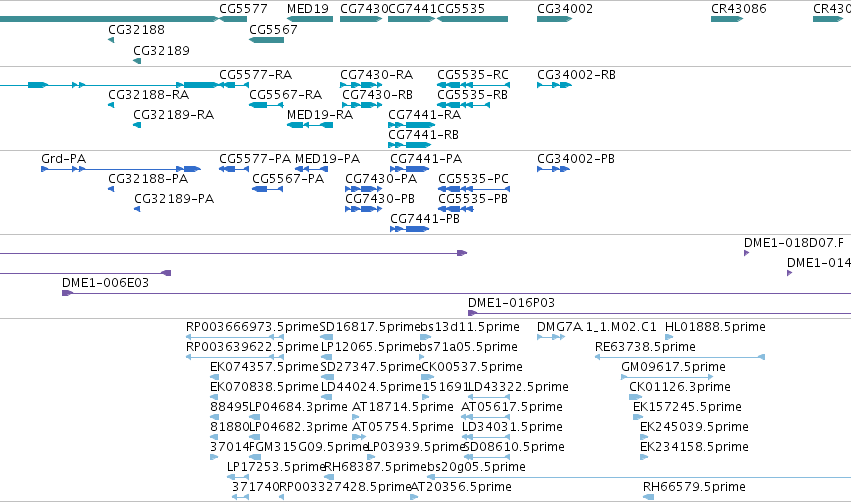The width and height of the screenshot is (851, 502).
Task: Click the CG7430-PB protein label
Action: pos(380,199)
